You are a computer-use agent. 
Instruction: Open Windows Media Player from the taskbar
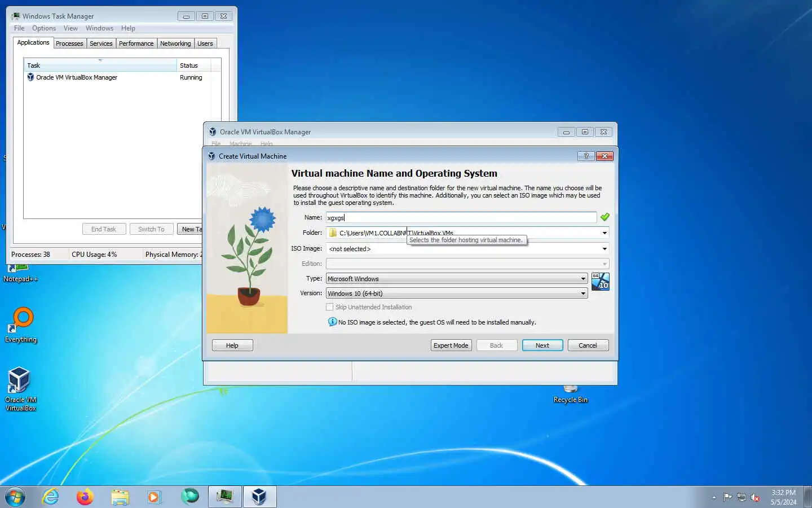coord(154,497)
